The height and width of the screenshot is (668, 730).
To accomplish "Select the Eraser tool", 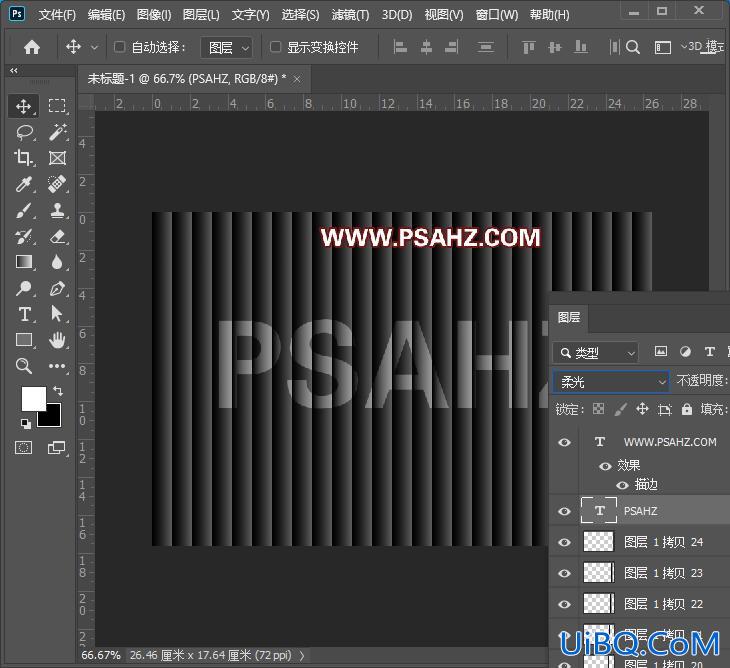I will pyautogui.click(x=57, y=236).
